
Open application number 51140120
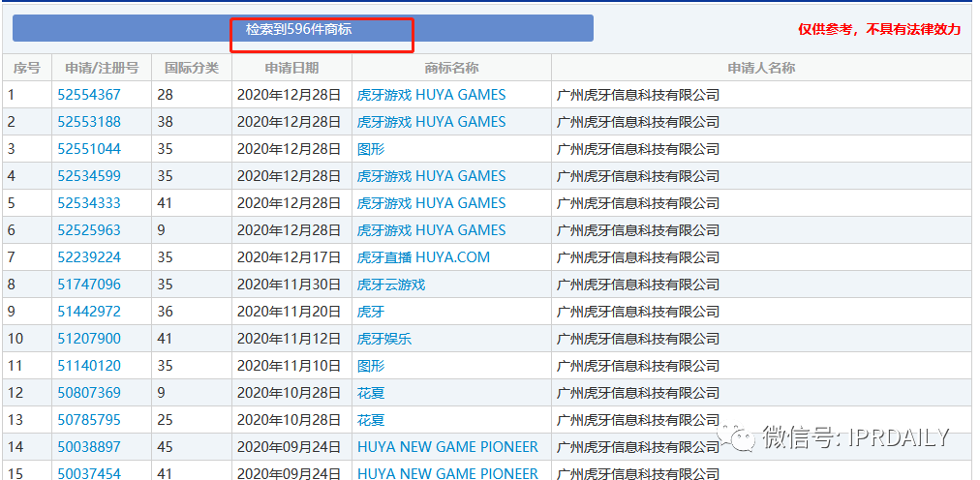(89, 366)
